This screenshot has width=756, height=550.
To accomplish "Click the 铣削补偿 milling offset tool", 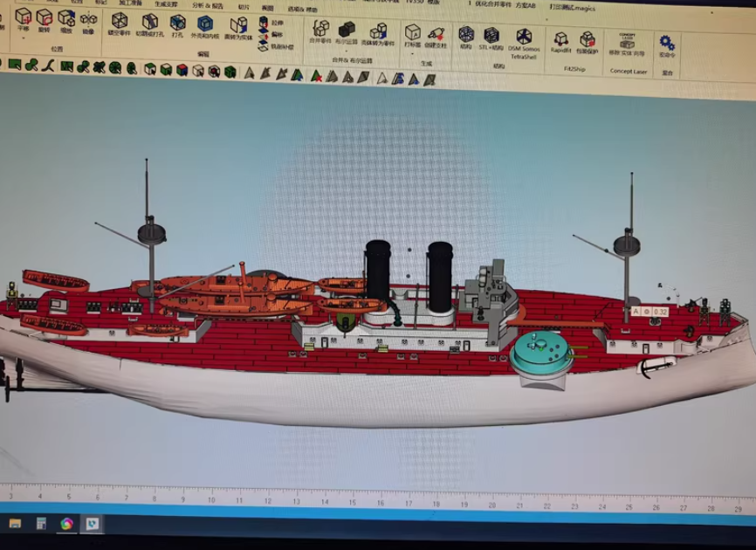I will pyautogui.click(x=276, y=47).
